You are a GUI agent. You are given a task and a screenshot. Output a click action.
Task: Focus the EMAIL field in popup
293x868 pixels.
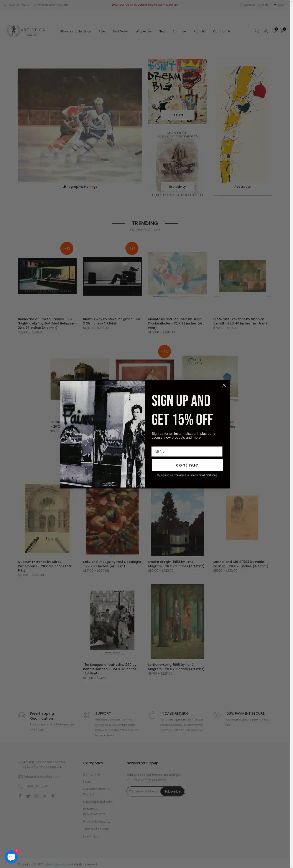point(187,452)
